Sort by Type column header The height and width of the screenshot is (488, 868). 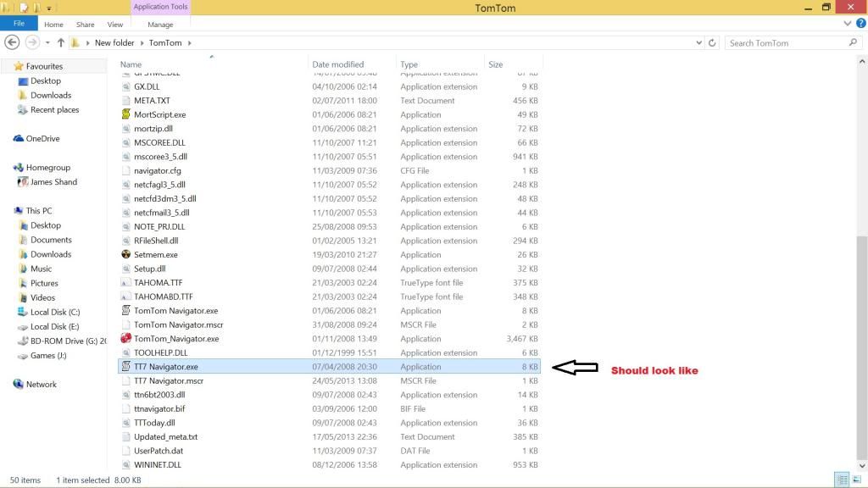[x=409, y=64]
